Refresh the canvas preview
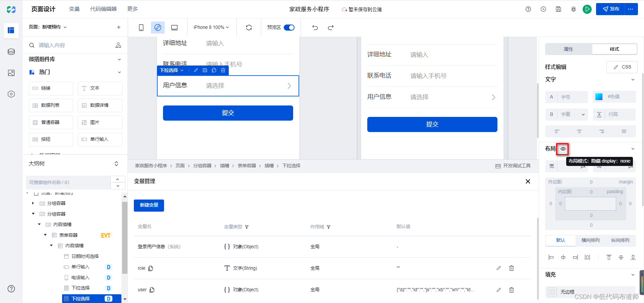Screen dimensions: 644x303 pyautogui.click(x=249, y=28)
